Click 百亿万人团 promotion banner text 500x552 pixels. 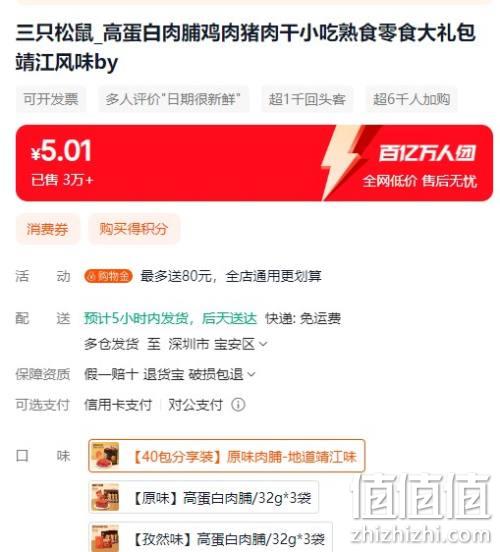427,153
